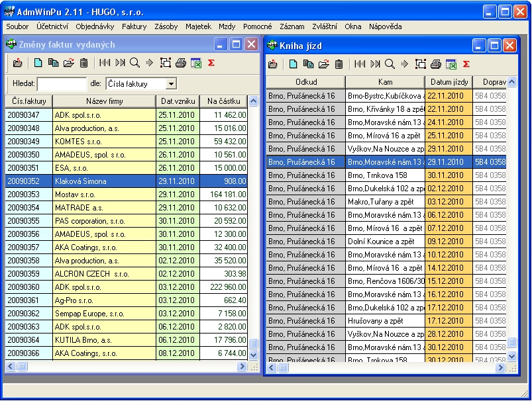532x401 pixels.
Task: Jump to last record in Kniha jízd
Action: click(375, 64)
